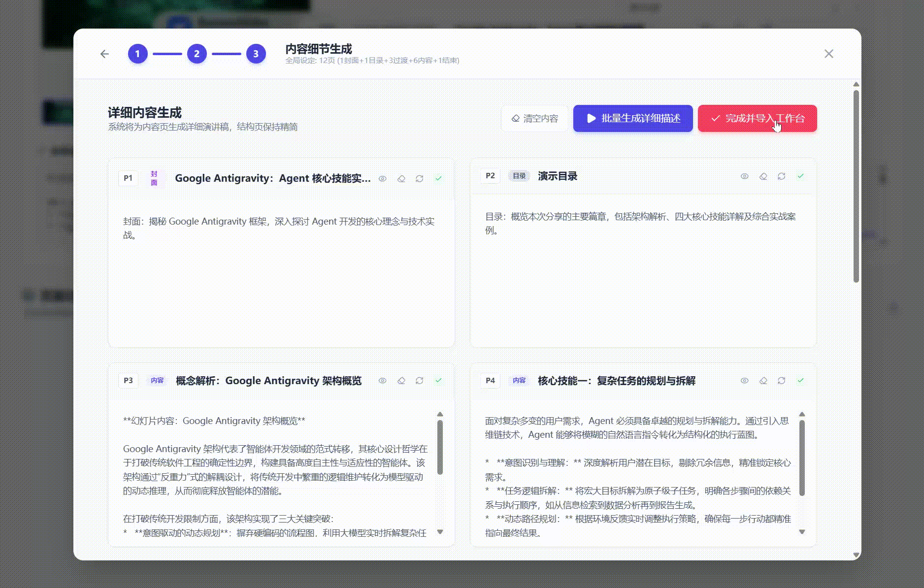Click the P3 text area scroll-up arrow

(x=440, y=414)
